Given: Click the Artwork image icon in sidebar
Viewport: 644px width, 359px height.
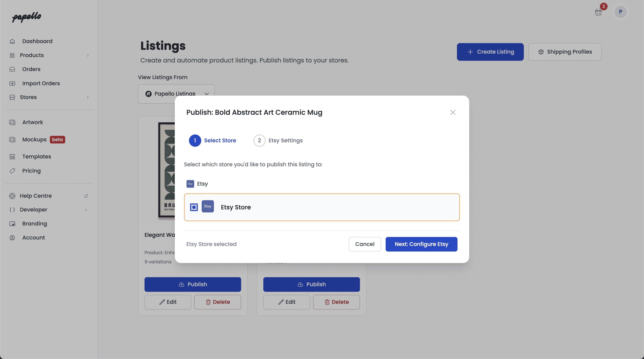Looking at the screenshot, I should pyautogui.click(x=12, y=122).
